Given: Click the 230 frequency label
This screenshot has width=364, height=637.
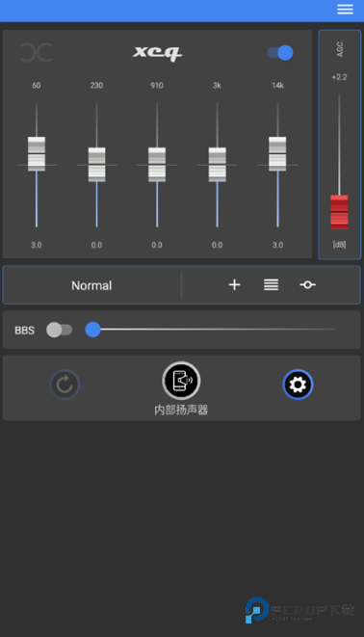Looking at the screenshot, I should [96, 86].
